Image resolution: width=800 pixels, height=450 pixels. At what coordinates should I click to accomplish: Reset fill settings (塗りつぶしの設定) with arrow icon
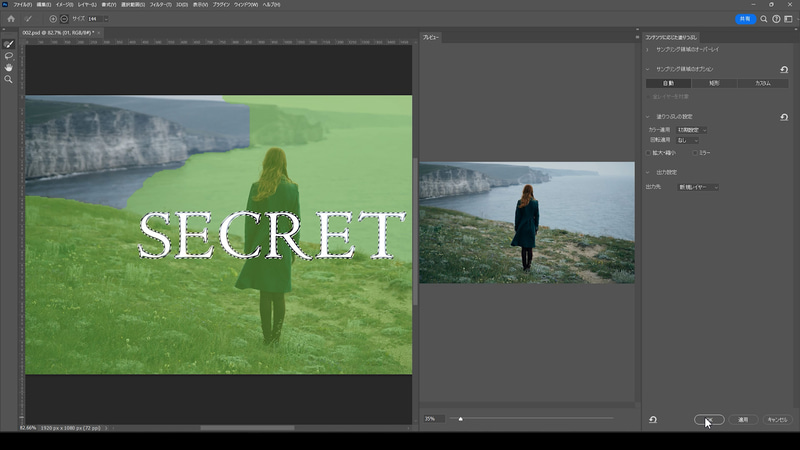point(784,117)
